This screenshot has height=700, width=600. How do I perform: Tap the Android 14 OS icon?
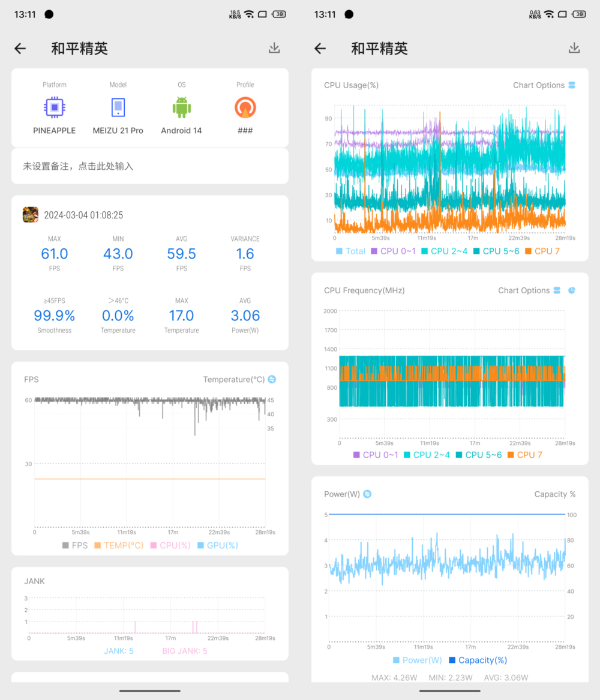182,107
